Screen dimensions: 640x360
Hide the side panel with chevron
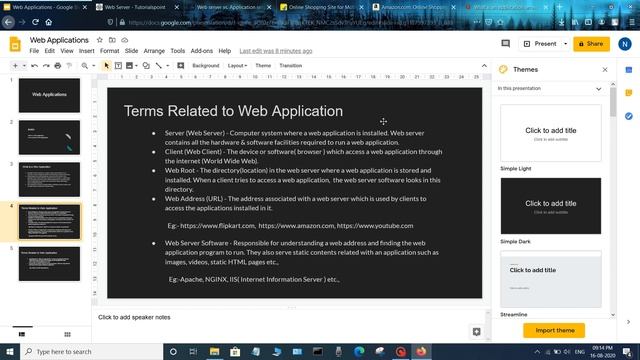tap(629, 322)
